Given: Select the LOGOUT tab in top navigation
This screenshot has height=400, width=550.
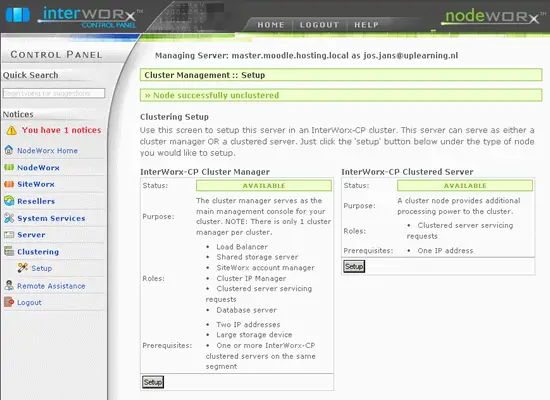Looking at the screenshot, I should point(319,25).
